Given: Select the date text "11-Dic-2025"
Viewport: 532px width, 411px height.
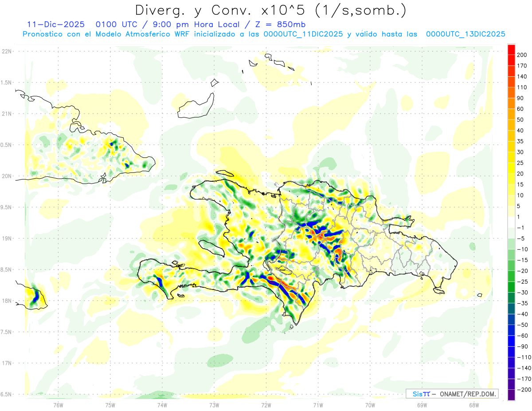Looking at the screenshot, I should point(55,24).
